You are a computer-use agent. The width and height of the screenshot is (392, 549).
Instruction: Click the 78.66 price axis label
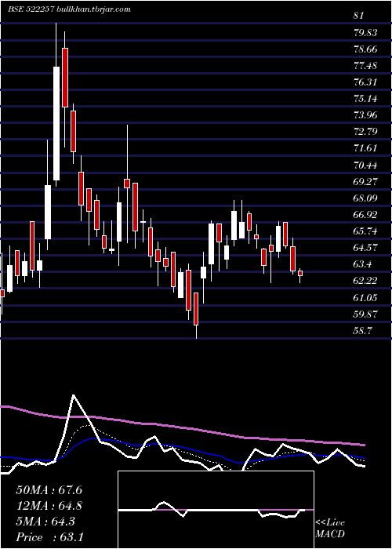[x=365, y=49]
